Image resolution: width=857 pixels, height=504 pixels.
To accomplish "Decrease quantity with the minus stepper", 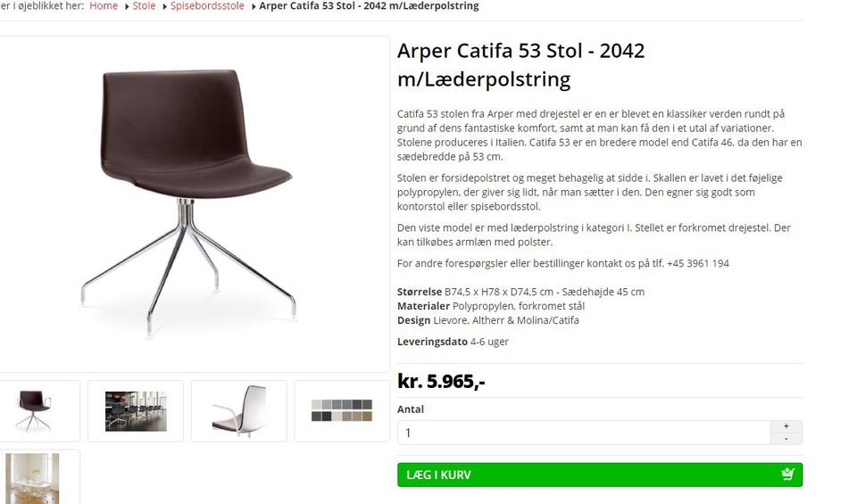I will [786, 439].
